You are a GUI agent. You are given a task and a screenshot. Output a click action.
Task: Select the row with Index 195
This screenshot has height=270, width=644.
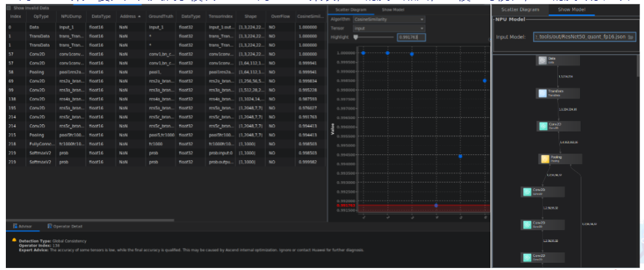[x=165, y=108]
